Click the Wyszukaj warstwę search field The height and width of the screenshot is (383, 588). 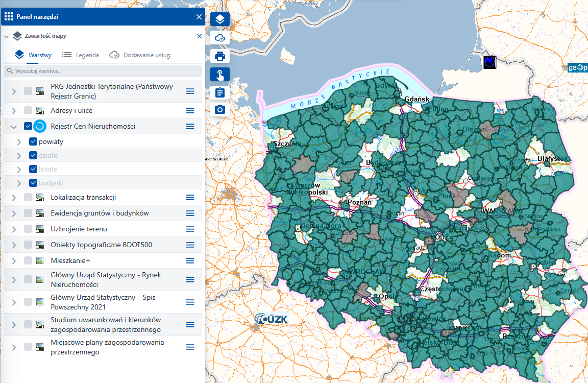coord(102,71)
